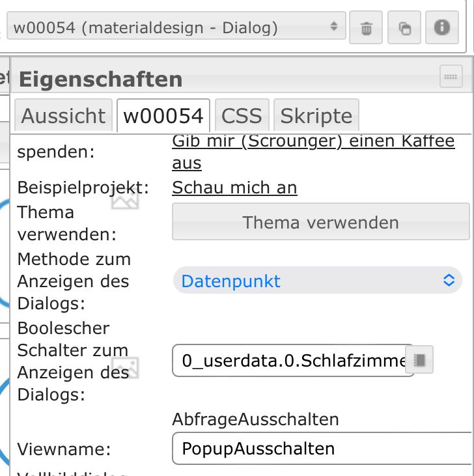Screen dimensions: 474x476
Task: Open the CSS tab
Action: (242, 116)
